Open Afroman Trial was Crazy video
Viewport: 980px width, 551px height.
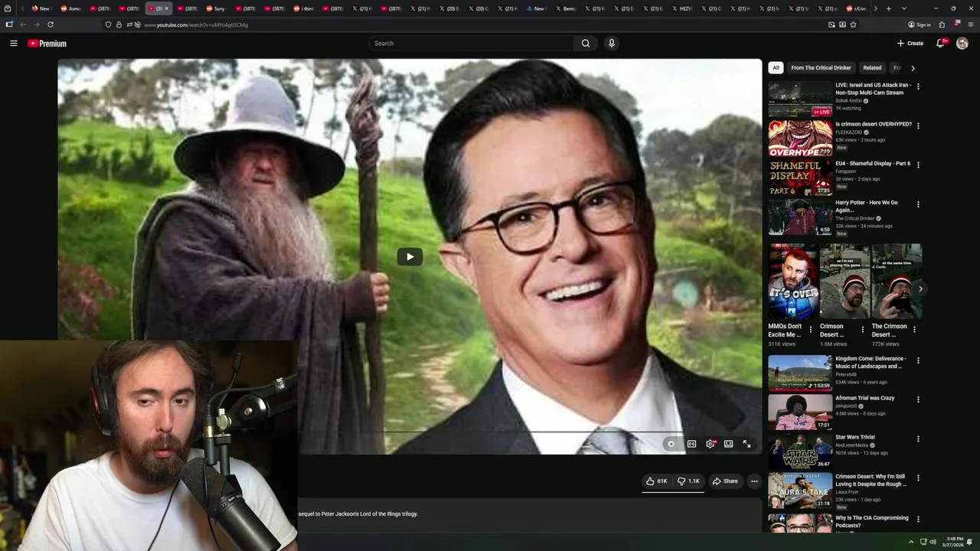[x=864, y=398]
